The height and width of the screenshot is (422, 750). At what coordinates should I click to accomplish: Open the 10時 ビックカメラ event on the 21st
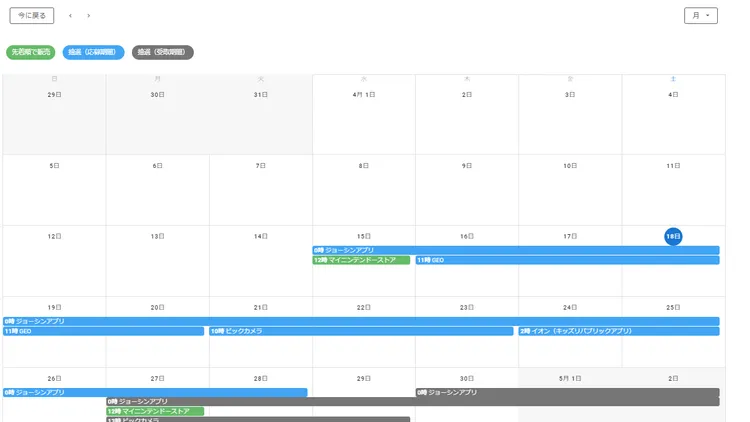tap(361, 331)
